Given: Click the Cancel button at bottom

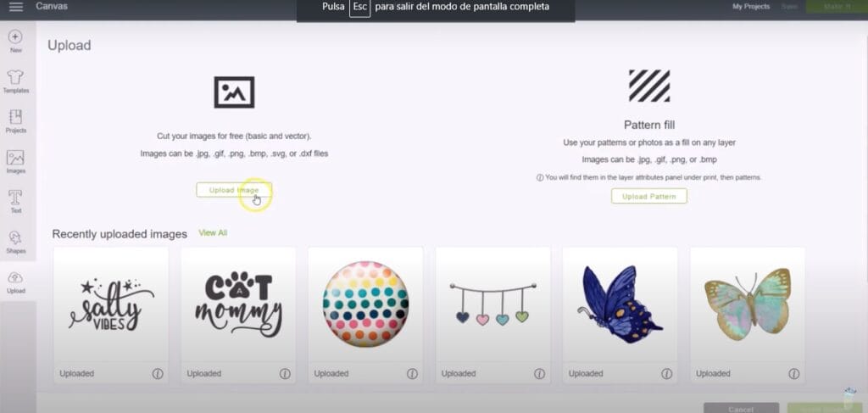Looking at the screenshot, I should point(741,409).
